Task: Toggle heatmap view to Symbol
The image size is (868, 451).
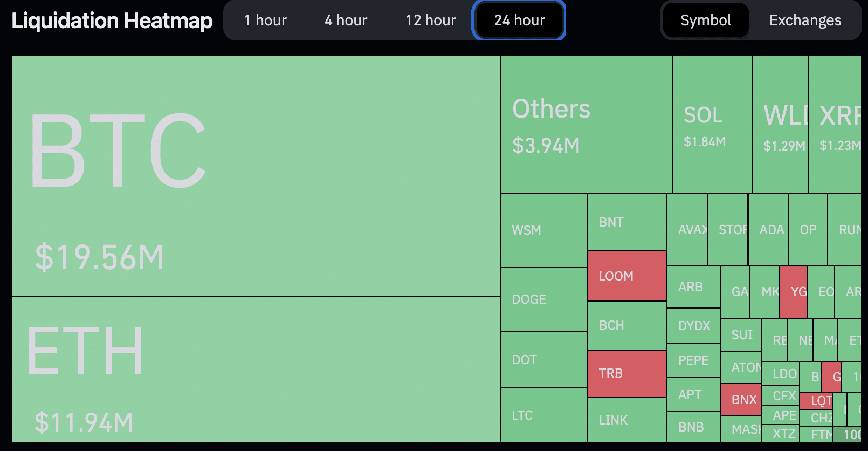Action: (x=705, y=20)
